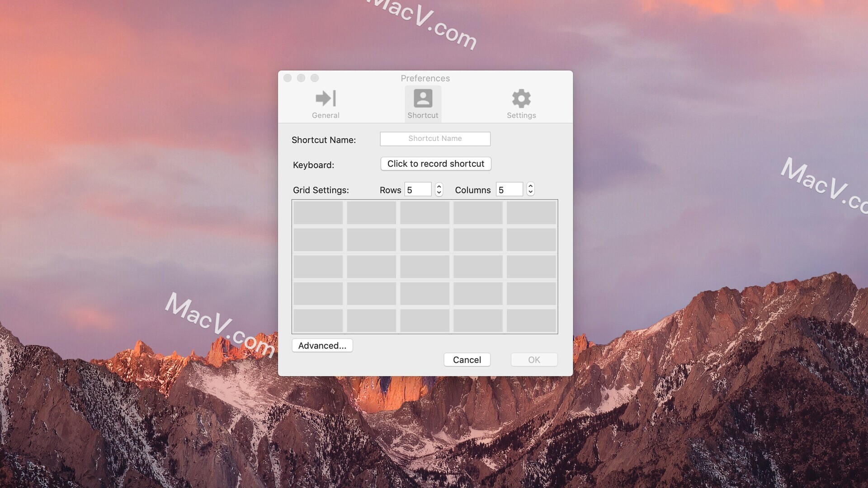The height and width of the screenshot is (488, 868).
Task: Dismiss dialog with Cancel button
Action: [x=467, y=359]
